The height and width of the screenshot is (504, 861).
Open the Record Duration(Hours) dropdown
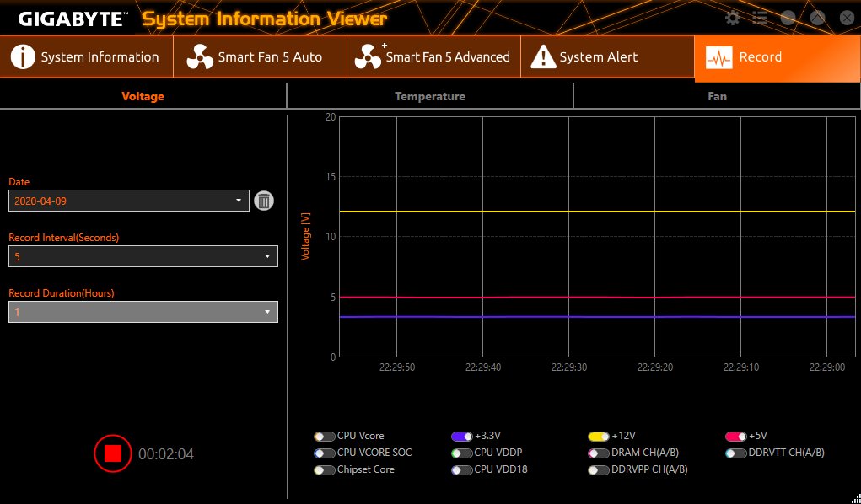(x=143, y=312)
